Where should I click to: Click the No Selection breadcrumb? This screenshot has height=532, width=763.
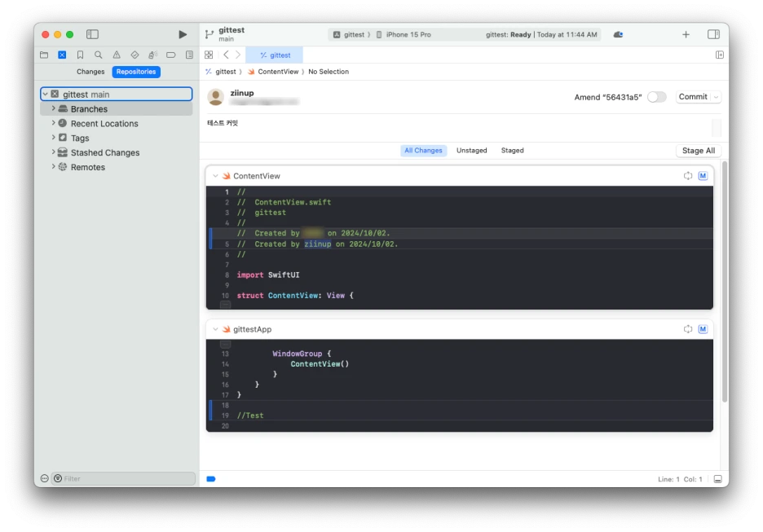pyautogui.click(x=329, y=72)
